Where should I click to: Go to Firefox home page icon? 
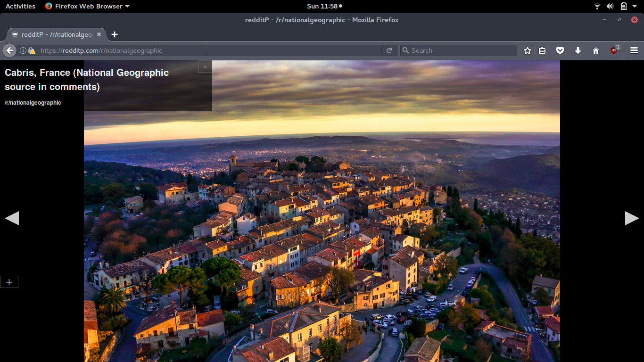(x=596, y=50)
